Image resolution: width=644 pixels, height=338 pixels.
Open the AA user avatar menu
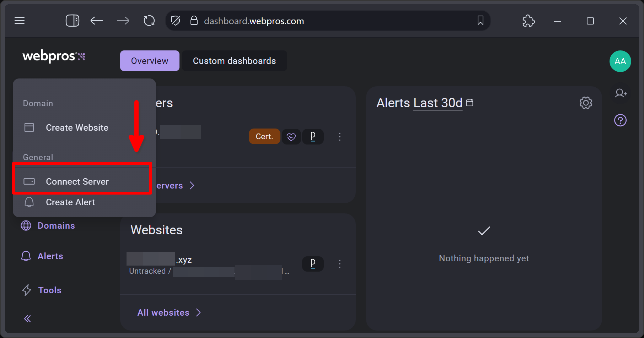coord(620,61)
